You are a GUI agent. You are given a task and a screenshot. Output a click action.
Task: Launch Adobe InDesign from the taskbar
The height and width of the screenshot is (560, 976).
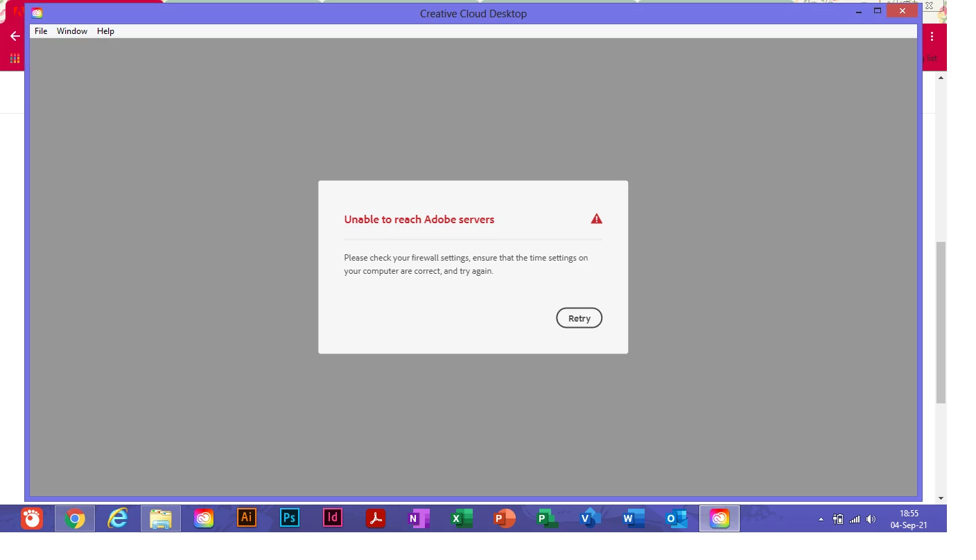333,518
